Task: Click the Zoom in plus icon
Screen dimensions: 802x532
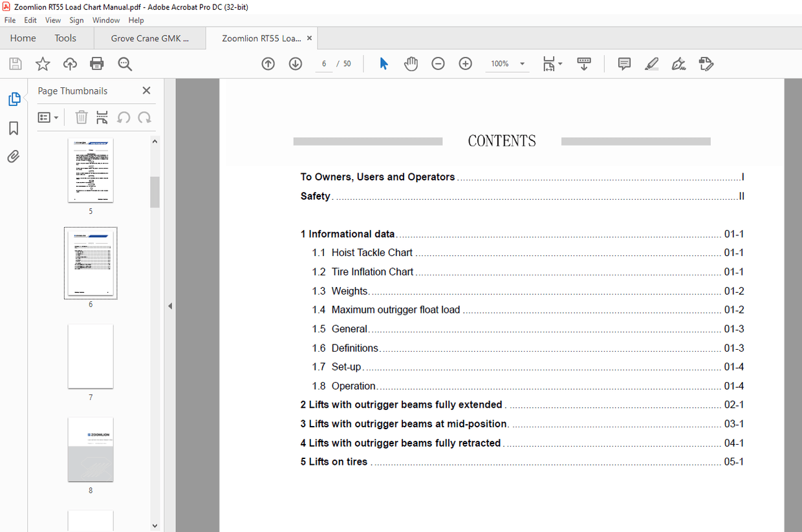Action: point(465,63)
